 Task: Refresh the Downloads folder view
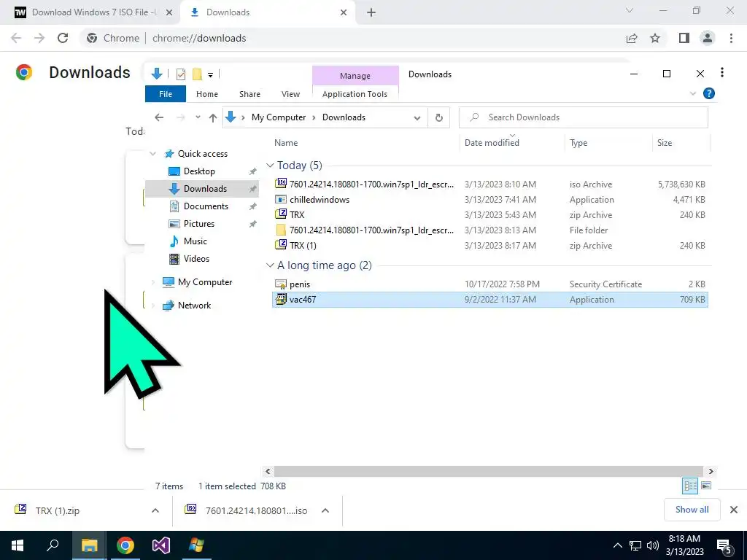click(438, 117)
